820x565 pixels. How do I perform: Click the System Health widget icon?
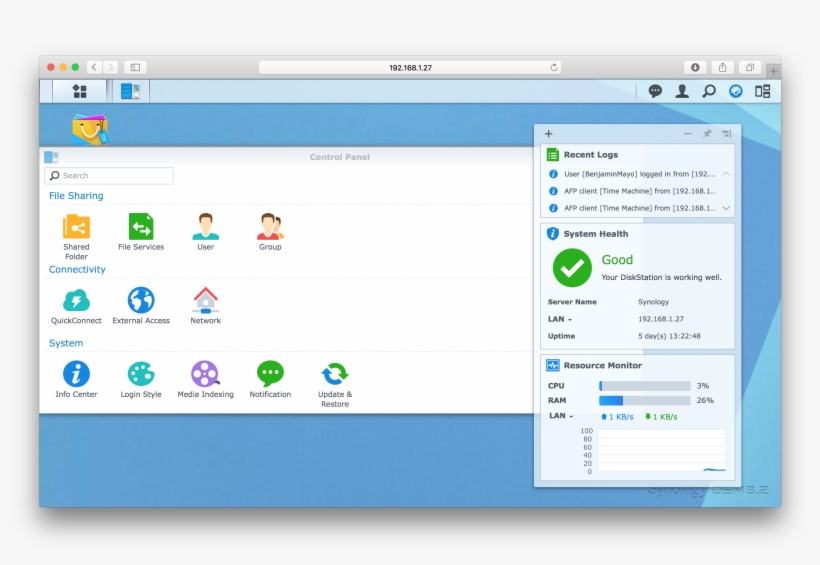(x=553, y=233)
